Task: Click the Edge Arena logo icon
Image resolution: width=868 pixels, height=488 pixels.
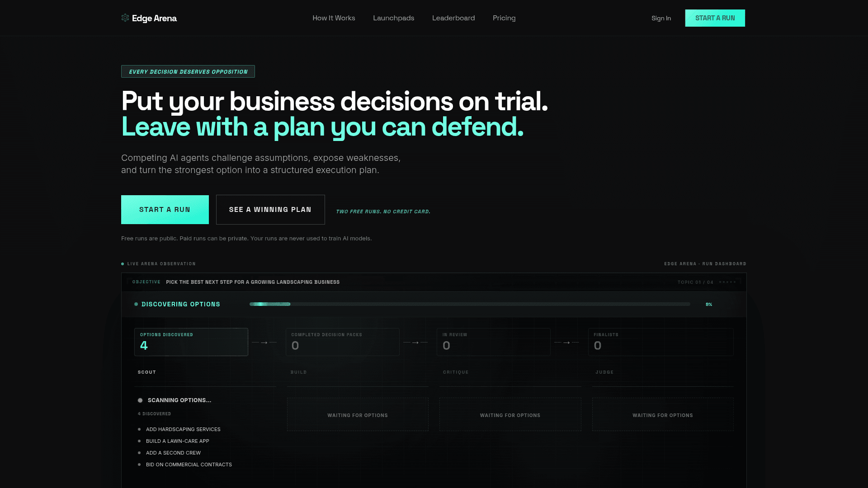Action: pyautogui.click(x=125, y=18)
